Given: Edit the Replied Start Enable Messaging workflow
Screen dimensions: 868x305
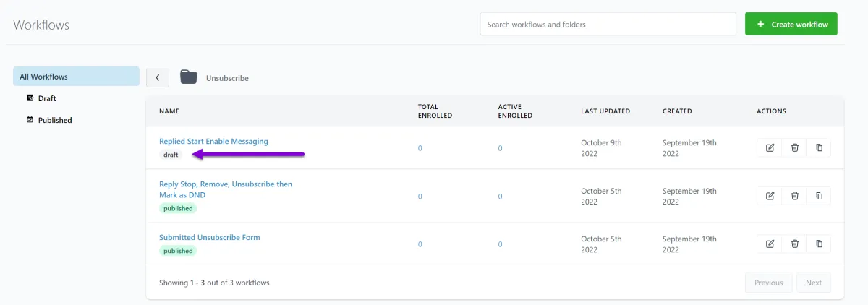Looking at the screenshot, I should click(x=770, y=147).
